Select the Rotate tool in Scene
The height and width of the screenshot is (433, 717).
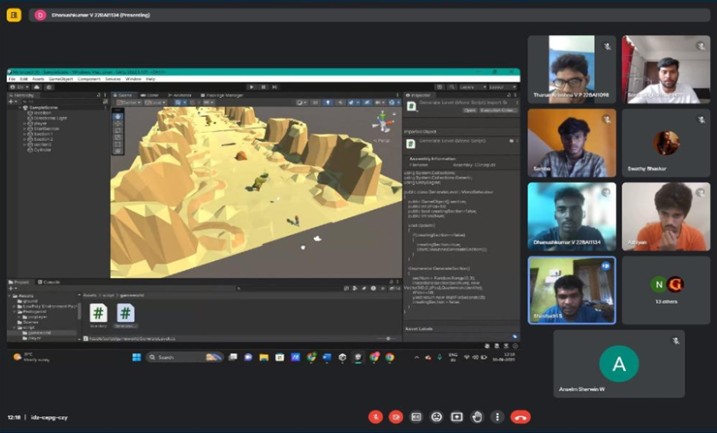118,130
